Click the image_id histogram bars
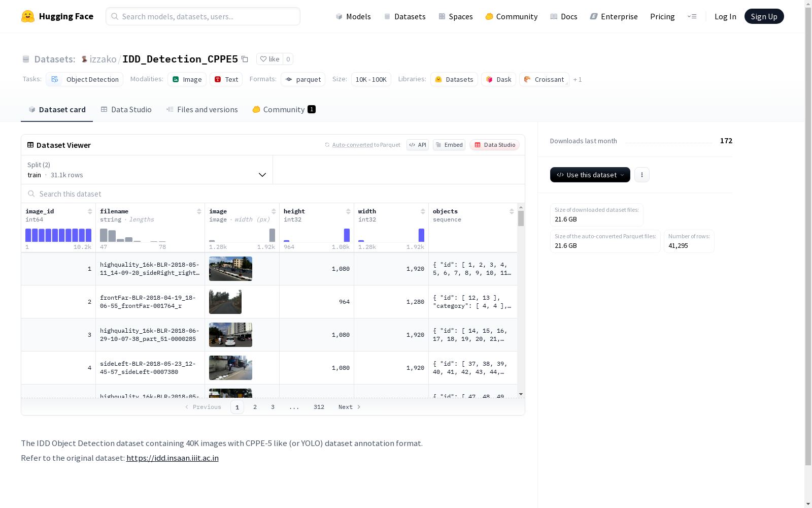 [x=58, y=235]
